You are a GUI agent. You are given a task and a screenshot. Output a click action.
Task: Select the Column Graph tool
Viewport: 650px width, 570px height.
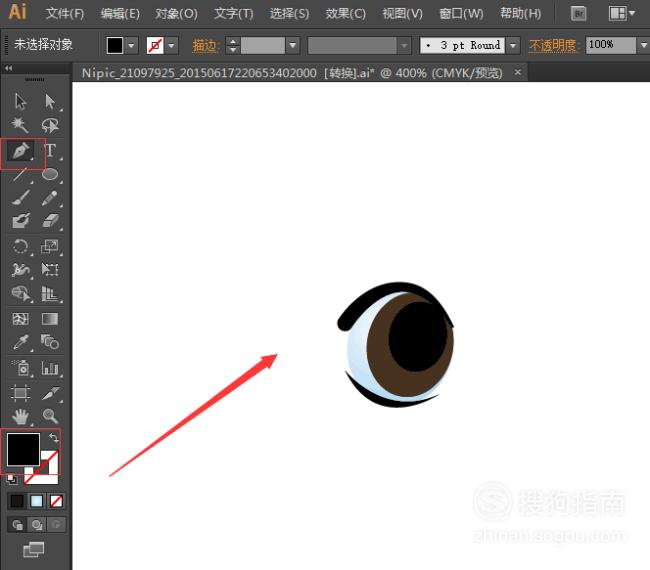[50, 368]
